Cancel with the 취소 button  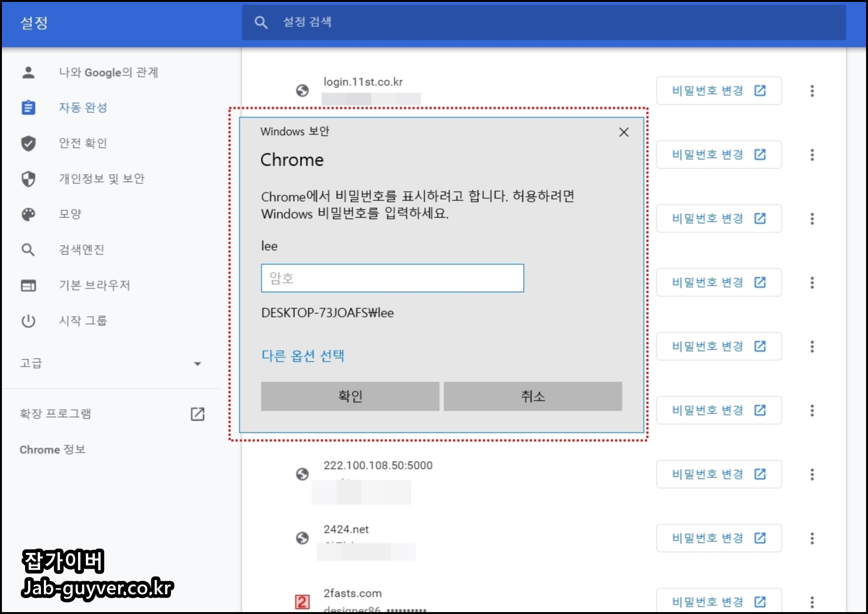533,396
